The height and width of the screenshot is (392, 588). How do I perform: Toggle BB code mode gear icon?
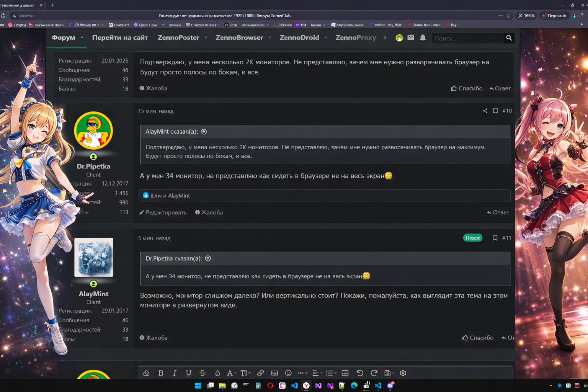click(x=403, y=373)
